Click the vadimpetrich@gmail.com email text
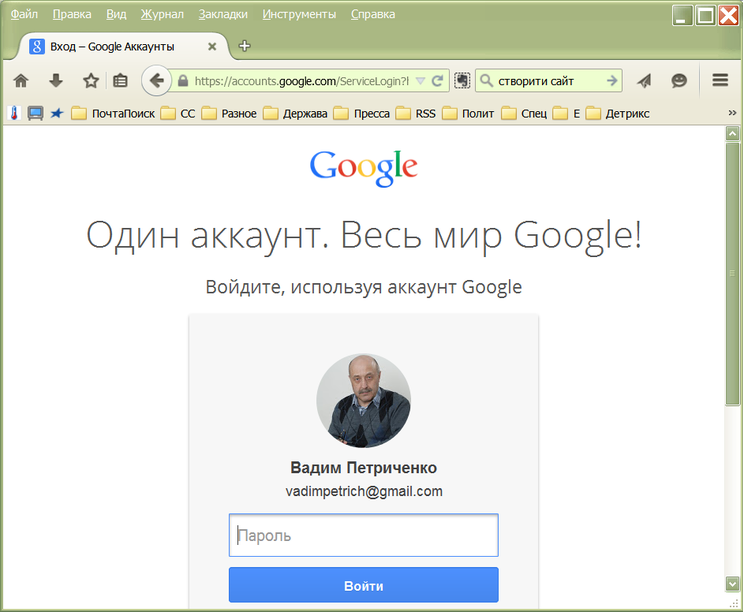This screenshot has width=743, height=612. 364,491
